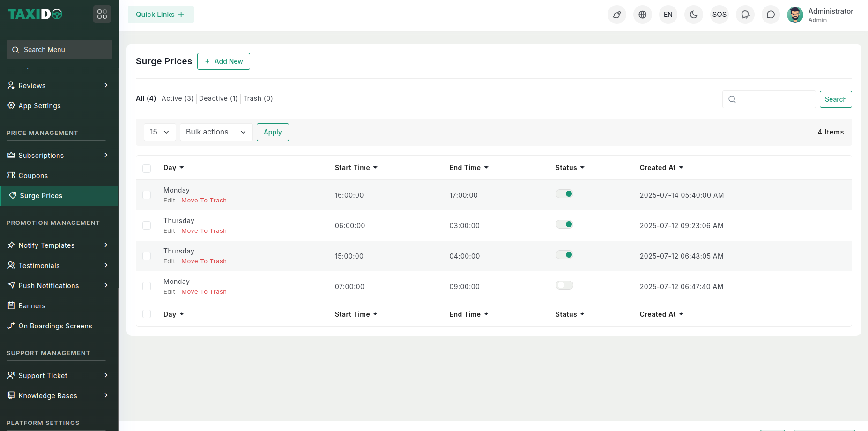This screenshot has height=431, width=868.
Task: Open the chat bubble icon beside avatar
Action: point(771,15)
